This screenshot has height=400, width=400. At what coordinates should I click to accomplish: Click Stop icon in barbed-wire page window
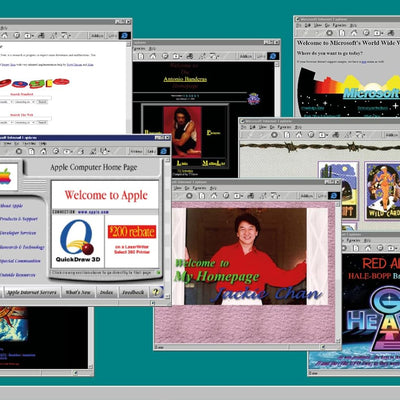[x=274, y=135]
